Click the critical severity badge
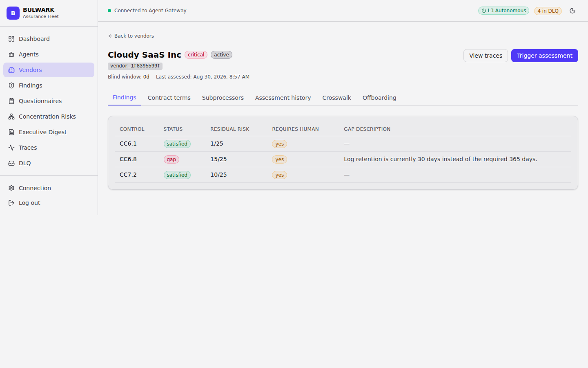 [196, 55]
